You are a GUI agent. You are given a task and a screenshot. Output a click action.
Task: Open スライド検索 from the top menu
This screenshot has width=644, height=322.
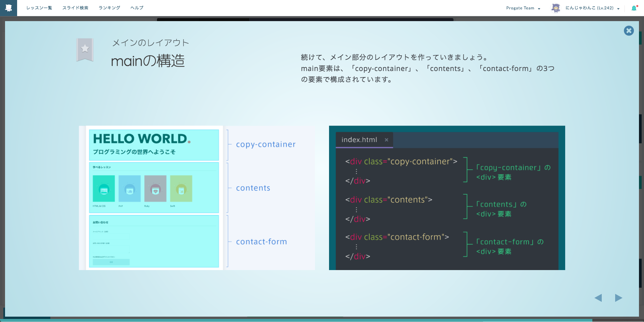click(x=75, y=8)
